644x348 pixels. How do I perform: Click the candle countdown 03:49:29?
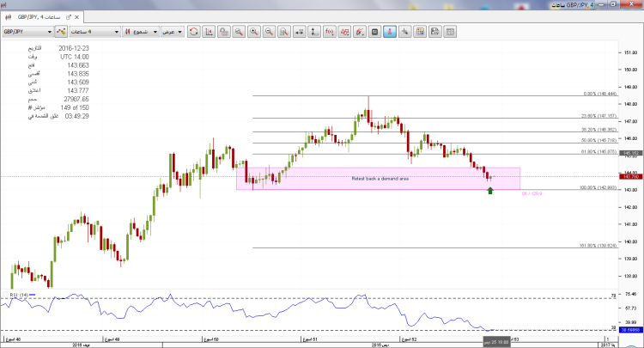click(x=76, y=116)
